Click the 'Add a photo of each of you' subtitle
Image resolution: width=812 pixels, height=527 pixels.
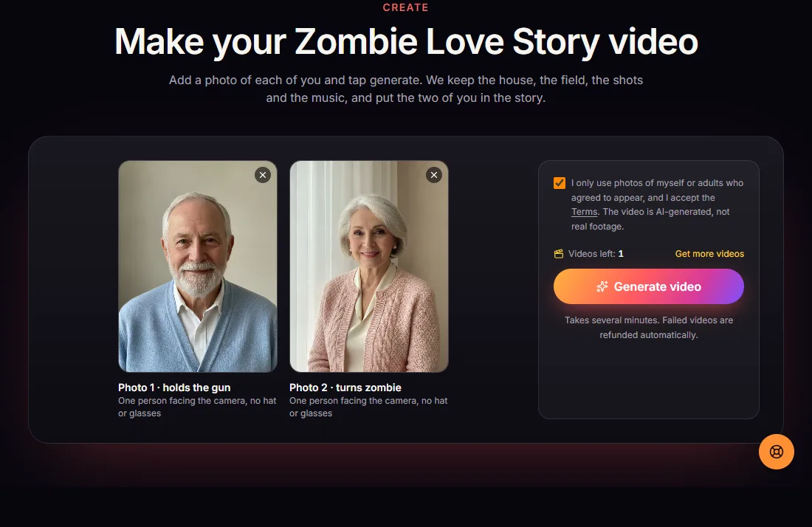click(406, 89)
